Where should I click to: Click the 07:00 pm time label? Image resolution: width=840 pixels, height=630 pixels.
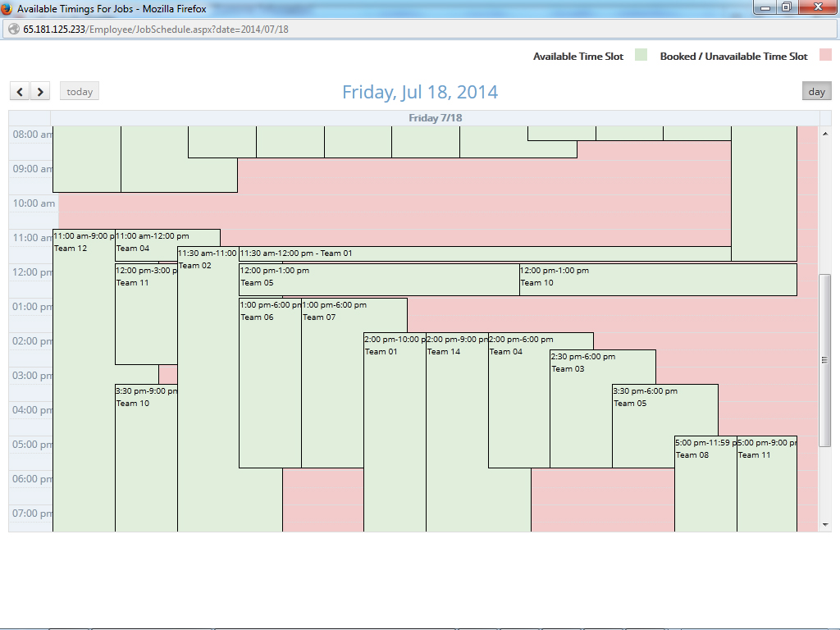tap(32, 514)
